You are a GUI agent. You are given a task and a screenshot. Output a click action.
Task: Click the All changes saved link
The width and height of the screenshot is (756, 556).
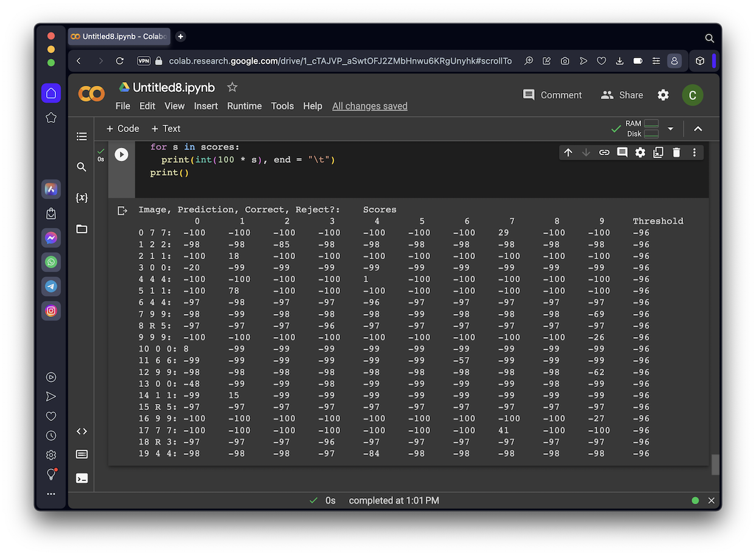pos(370,106)
